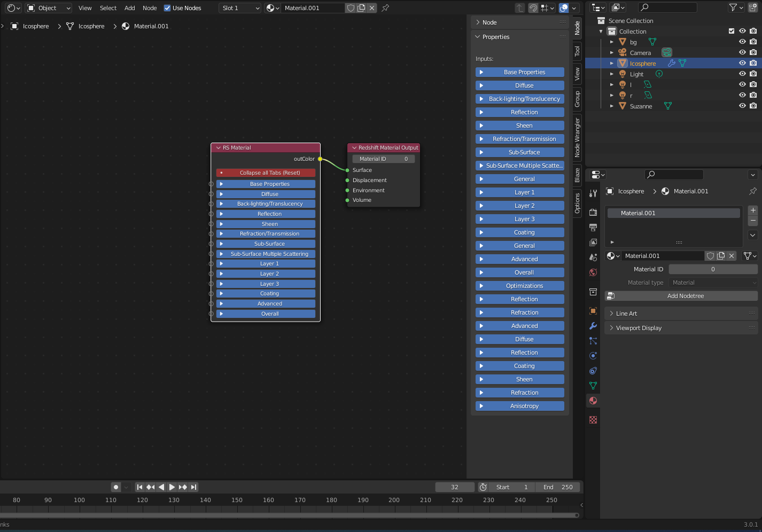
Task: Expand the Light object in outliner
Action: (x=612, y=74)
